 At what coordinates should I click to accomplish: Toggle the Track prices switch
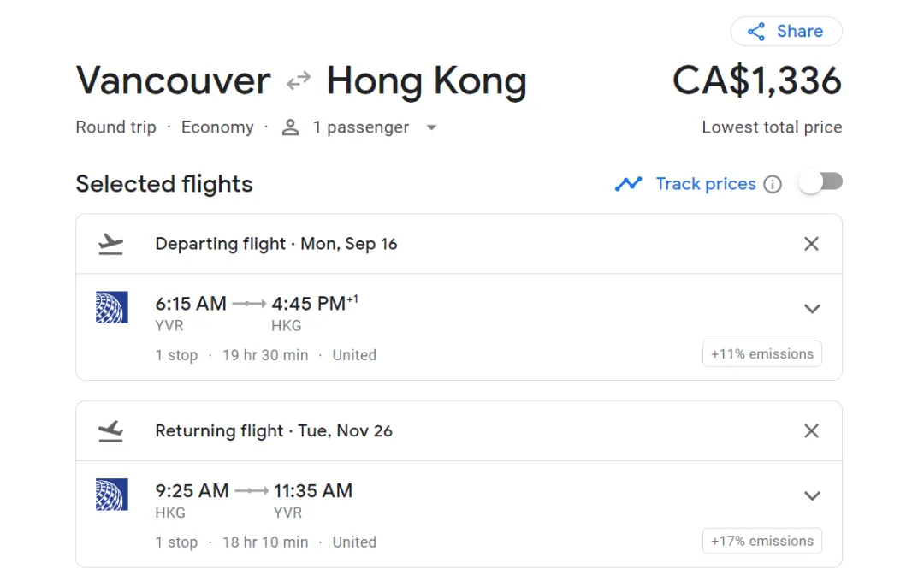pos(820,182)
